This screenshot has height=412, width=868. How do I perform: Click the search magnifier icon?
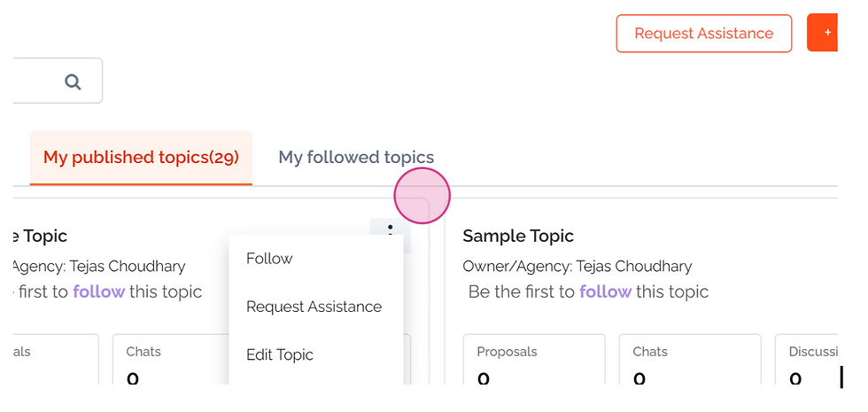tap(73, 82)
